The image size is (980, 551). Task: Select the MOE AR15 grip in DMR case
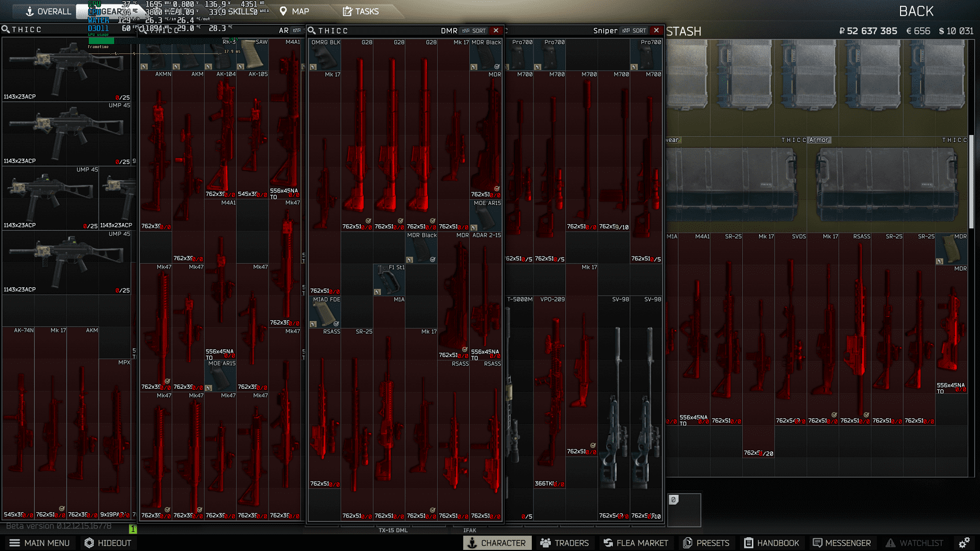486,216
